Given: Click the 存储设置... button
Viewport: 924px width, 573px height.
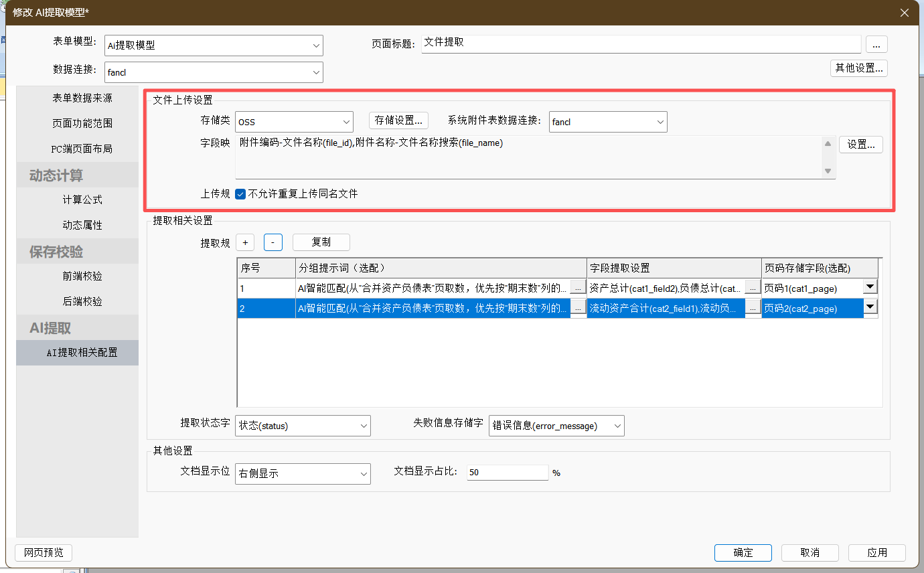Looking at the screenshot, I should [x=398, y=120].
